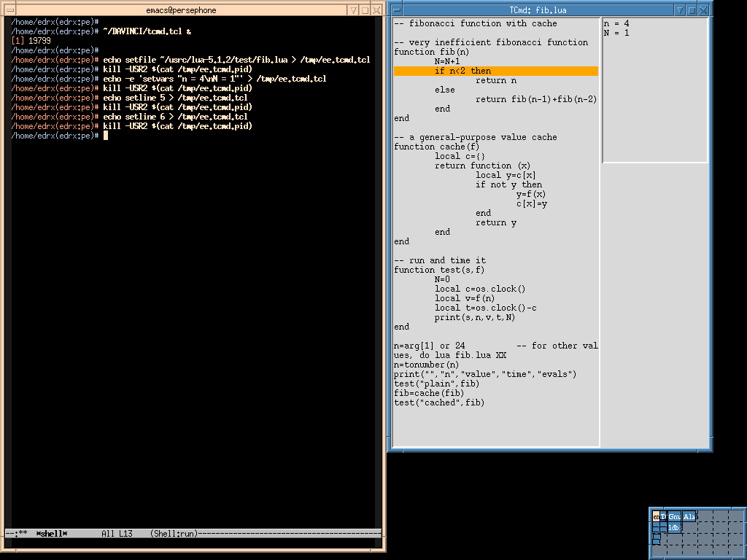Click the '(Shell:run)' mode indicator
The width and height of the screenshot is (747, 560).
click(174, 534)
